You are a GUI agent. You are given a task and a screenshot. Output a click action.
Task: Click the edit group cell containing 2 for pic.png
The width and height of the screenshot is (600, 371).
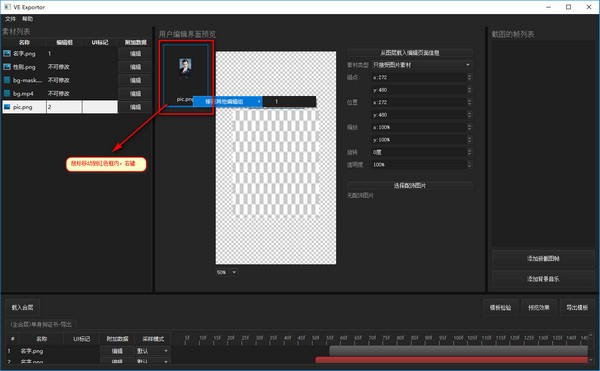[x=64, y=107]
